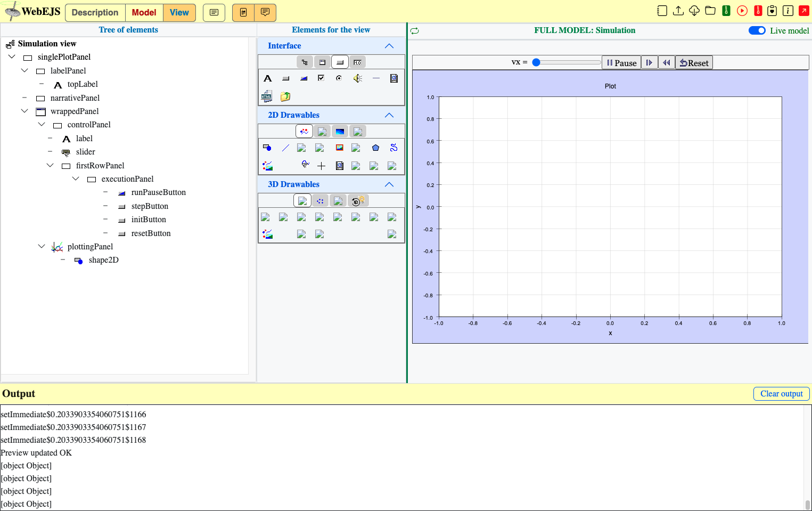
Task: Toggle the outlined text card button in header
Action: pyautogui.click(x=214, y=12)
